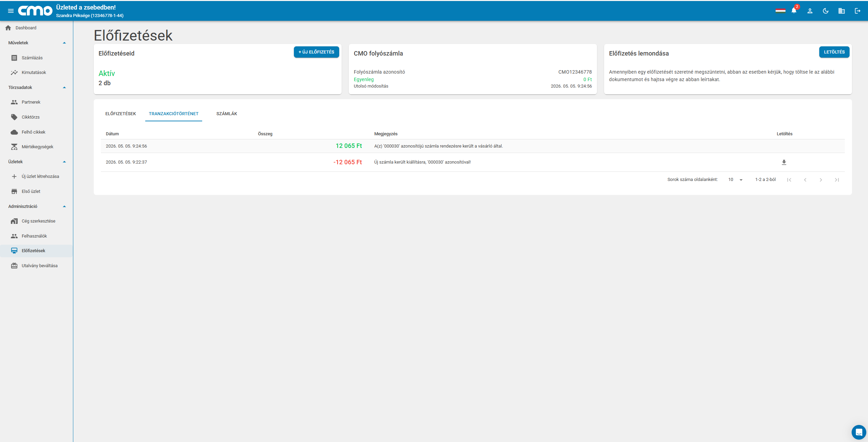The image size is (868, 442).
Task: Select Tranzakciótörténet tab
Action: point(174,114)
